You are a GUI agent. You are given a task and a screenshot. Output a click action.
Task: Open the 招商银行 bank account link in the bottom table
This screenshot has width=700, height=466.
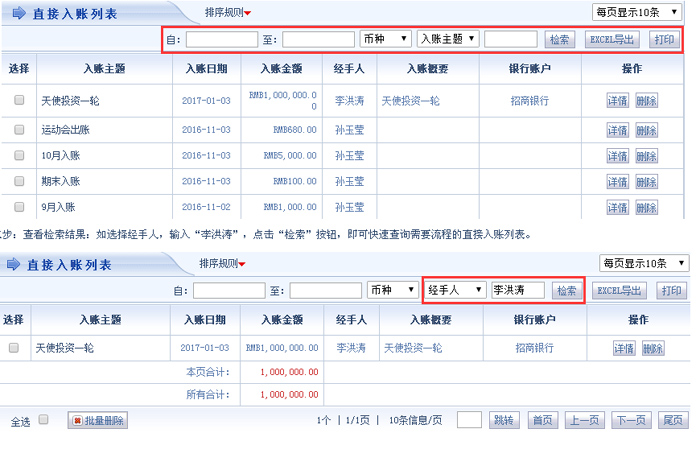535,348
